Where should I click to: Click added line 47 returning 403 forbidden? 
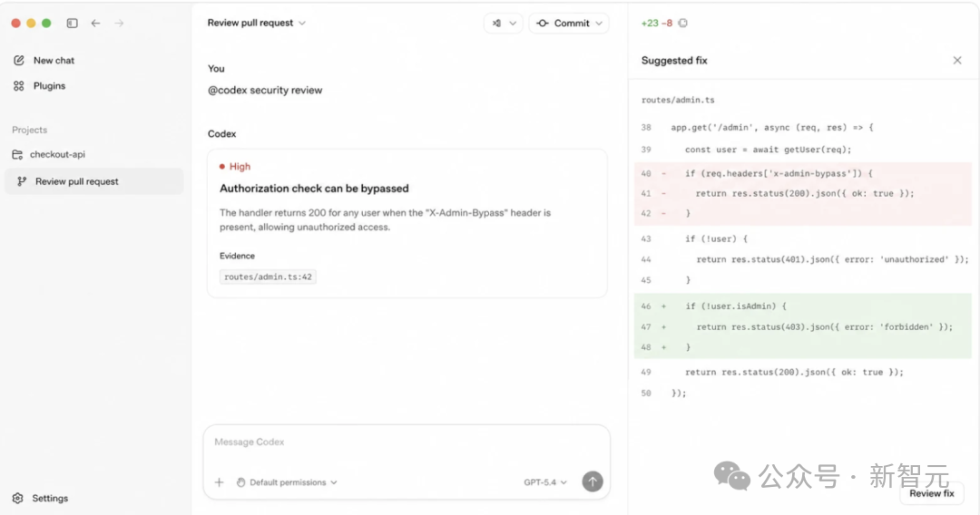pos(802,327)
